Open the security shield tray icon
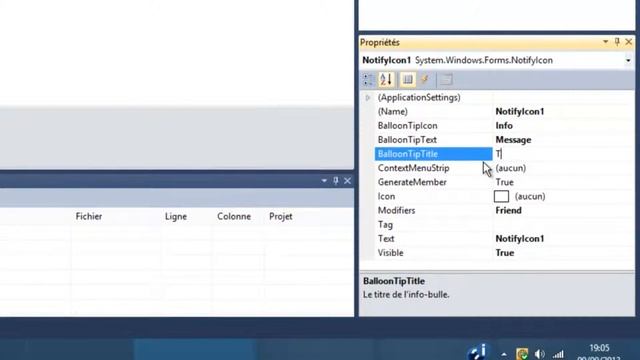640x360 pixels. [x=522, y=354]
